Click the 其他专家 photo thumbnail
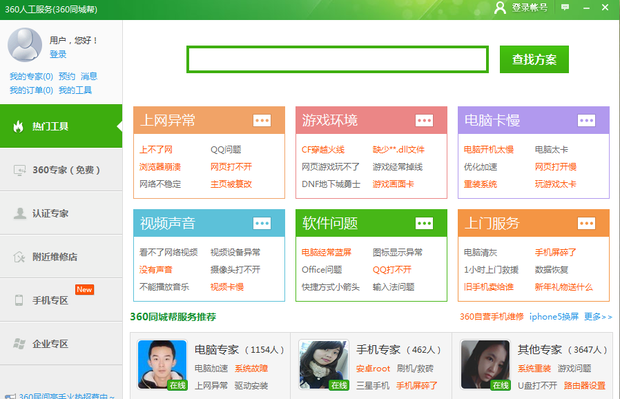The height and width of the screenshot is (399, 620). click(486, 365)
